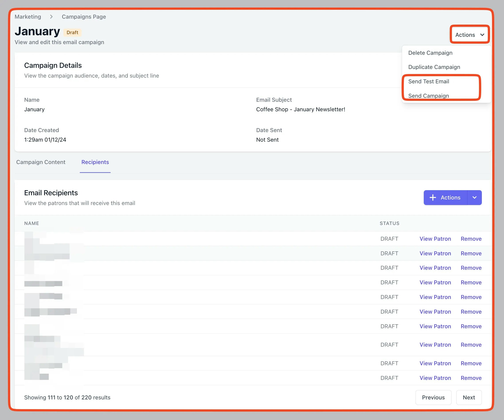
Task: Click the Draft status badge
Action: point(72,32)
